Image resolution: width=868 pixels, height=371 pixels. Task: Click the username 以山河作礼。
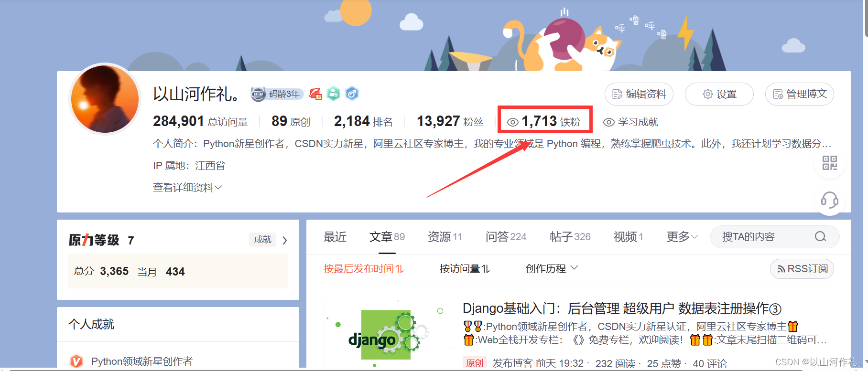click(197, 94)
